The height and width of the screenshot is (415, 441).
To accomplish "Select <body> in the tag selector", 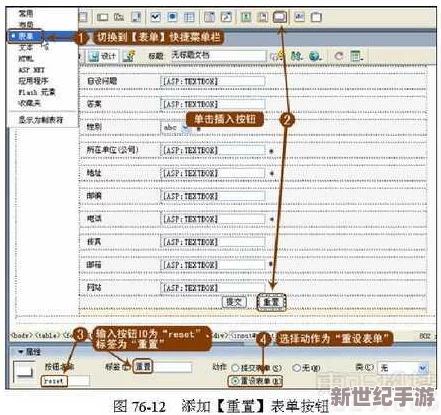I will coord(21,336).
